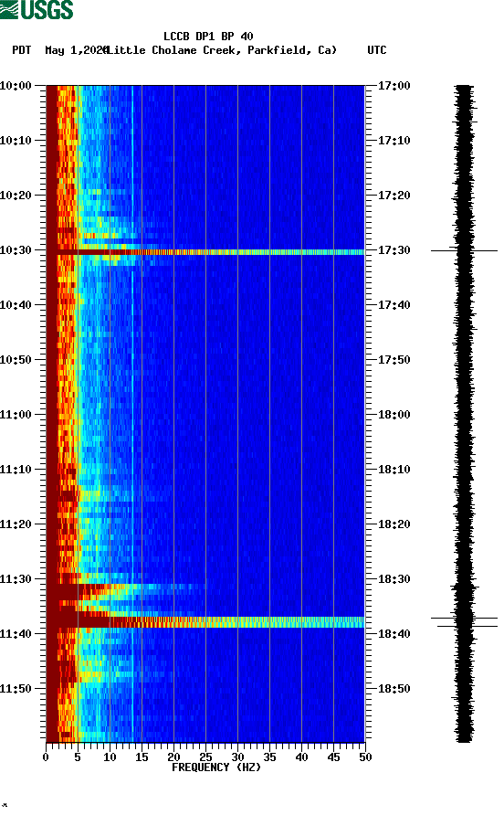
Task: Click the lower seismogram spike marker just before 18:40
Action: pos(467,626)
